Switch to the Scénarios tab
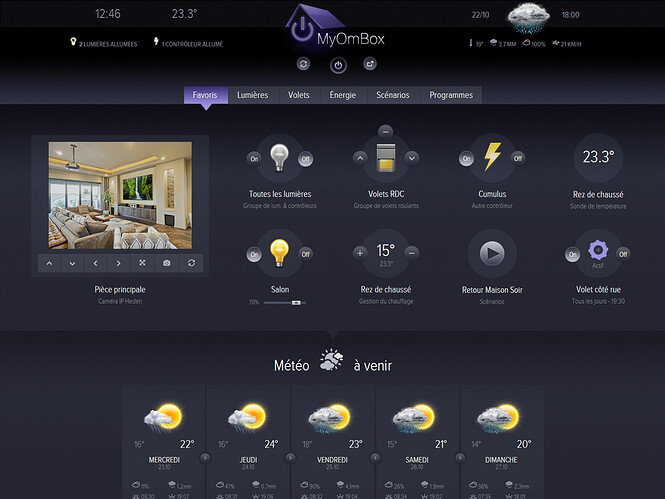Viewport: 665px width, 499px height. (x=393, y=95)
